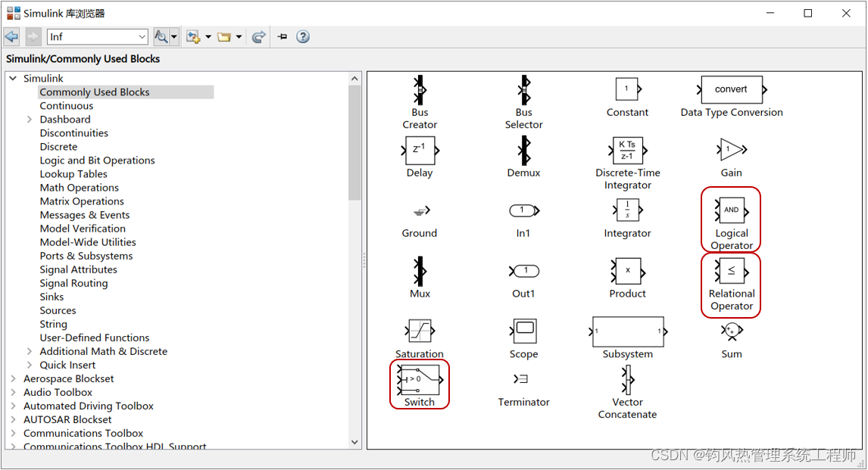This screenshot has height=470, width=868.
Task: Click the tree scrollbar down arrow
Action: coord(354,442)
